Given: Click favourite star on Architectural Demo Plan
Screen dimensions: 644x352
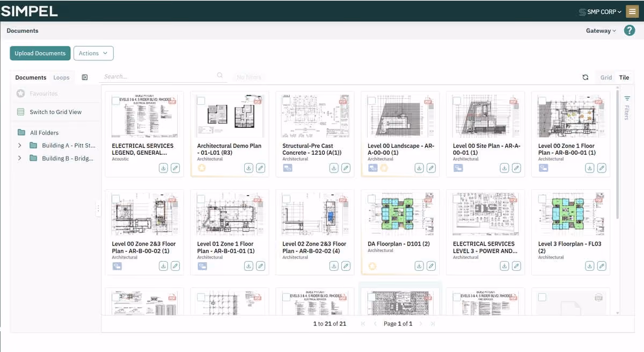Looking at the screenshot, I should pyautogui.click(x=202, y=168).
